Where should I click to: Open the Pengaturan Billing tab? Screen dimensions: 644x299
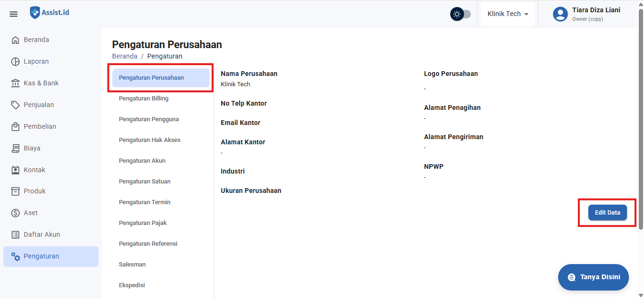pyautogui.click(x=144, y=99)
